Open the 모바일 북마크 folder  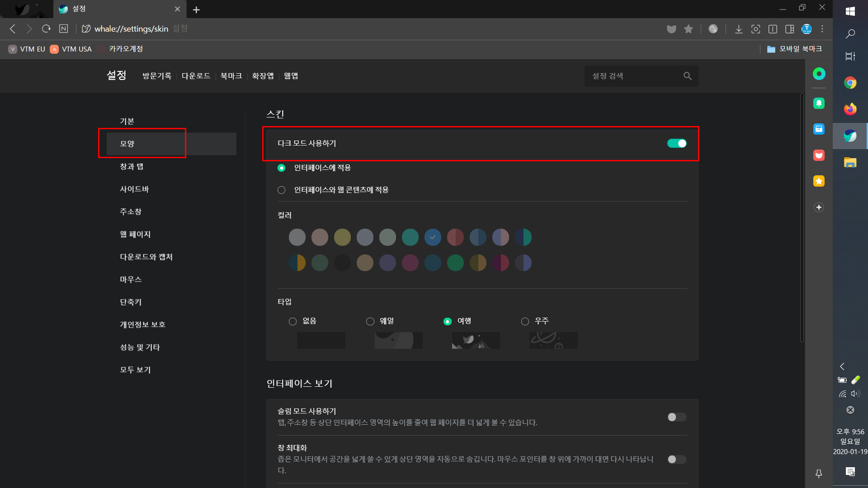[x=794, y=49]
